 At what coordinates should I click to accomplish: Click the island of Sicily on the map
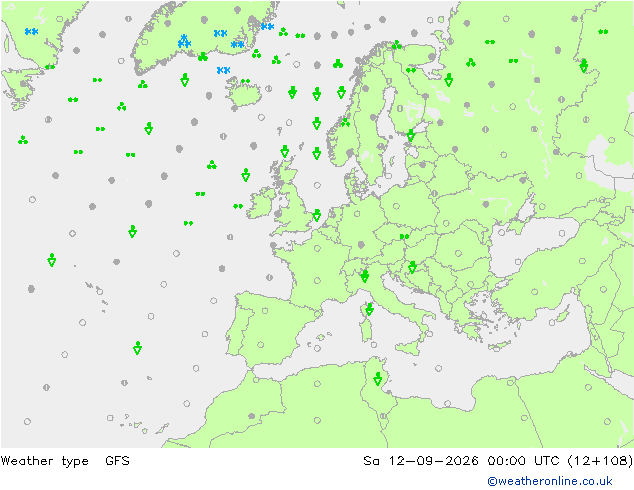click(410, 346)
